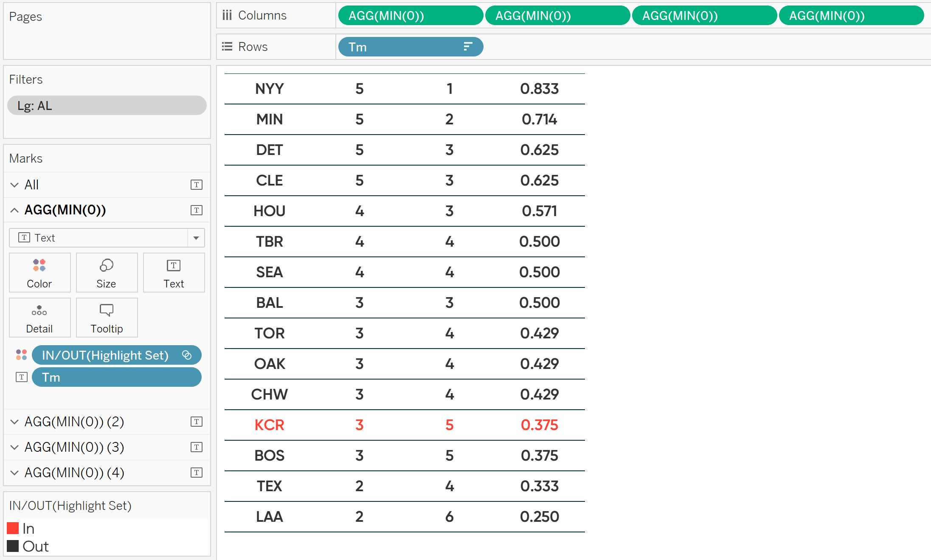Open the Color marks card
The image size is (931, 560).
point(39,273)
